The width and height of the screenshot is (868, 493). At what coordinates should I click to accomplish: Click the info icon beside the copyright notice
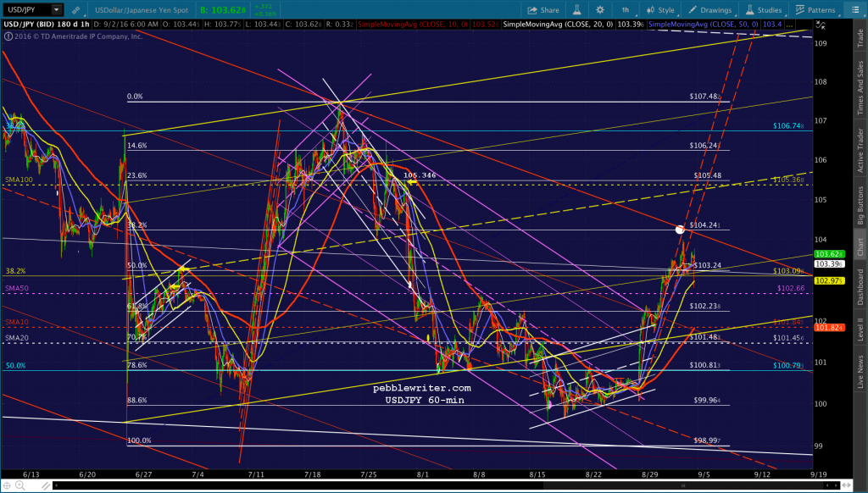8,36
